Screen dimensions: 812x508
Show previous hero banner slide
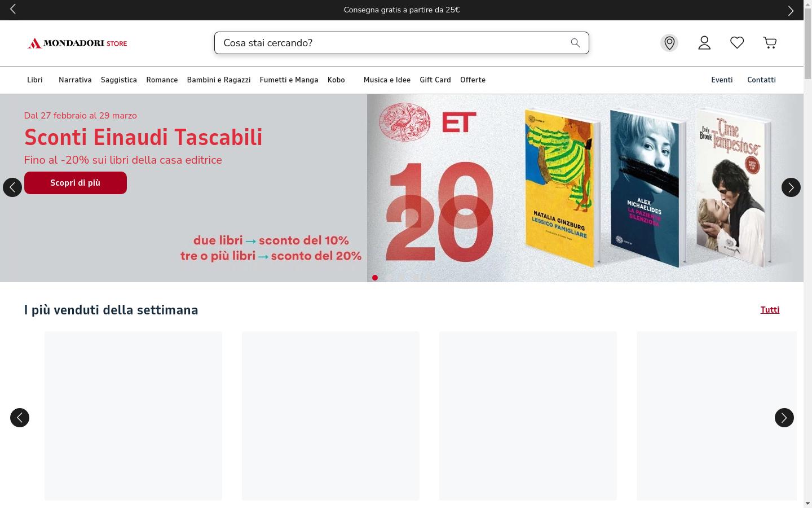tap(12, 187)
